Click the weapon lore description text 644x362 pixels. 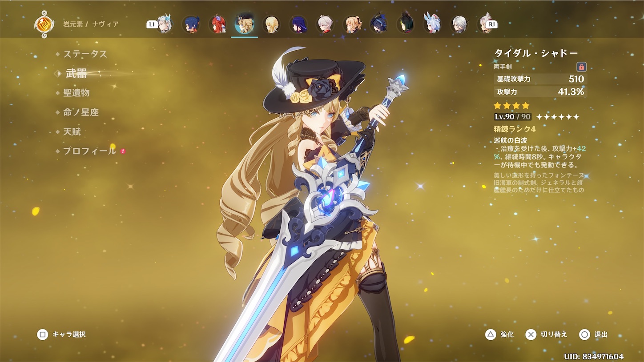pyautogui.click(x=539, y=186)
